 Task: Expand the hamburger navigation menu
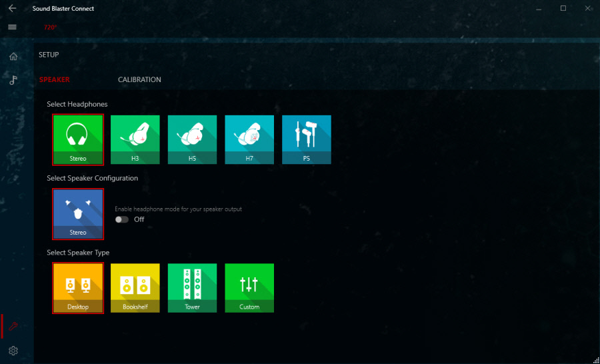12,27
